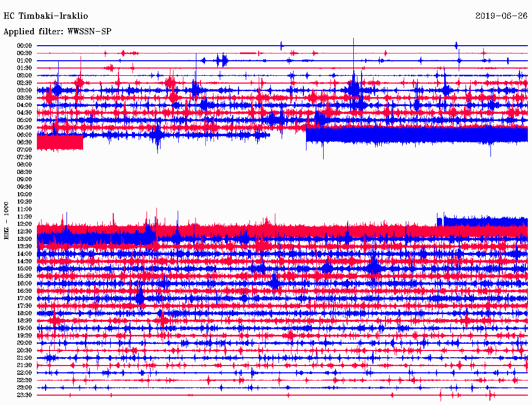Select the 11:00 time label
The height and width of the screenshot is (405, 532).
pos(24,209)
